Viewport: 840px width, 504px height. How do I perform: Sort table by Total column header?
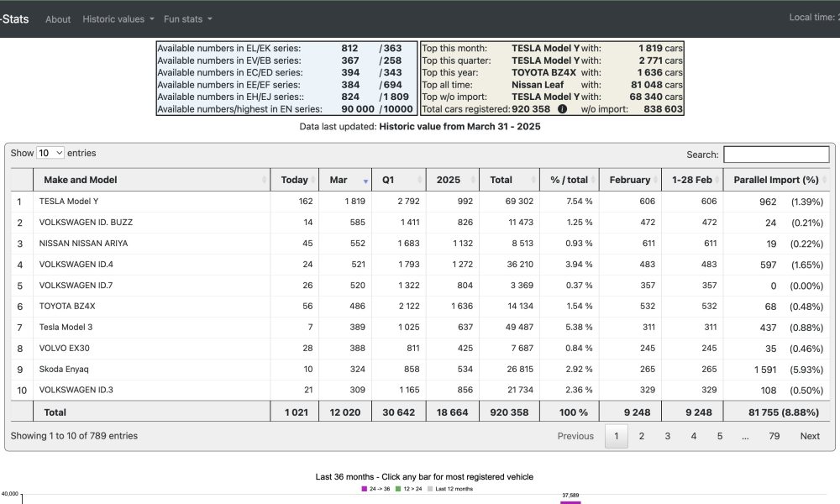(x=510, y=180)
